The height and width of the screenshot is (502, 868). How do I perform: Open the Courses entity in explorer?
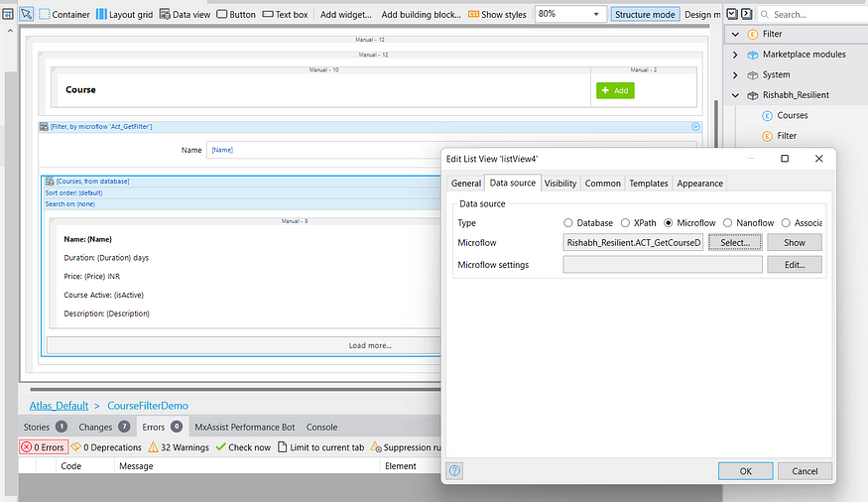pyautogui.click(x=793, y=116)
